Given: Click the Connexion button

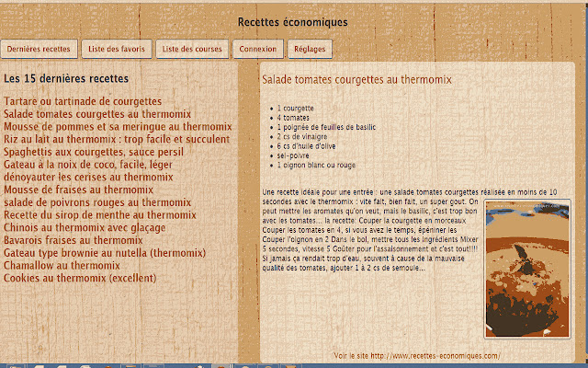Looking at the screenshot, I should click(258, 49).
